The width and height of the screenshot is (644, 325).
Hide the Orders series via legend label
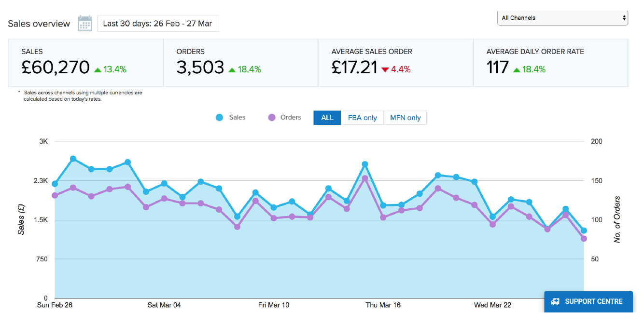pos(291,118)
